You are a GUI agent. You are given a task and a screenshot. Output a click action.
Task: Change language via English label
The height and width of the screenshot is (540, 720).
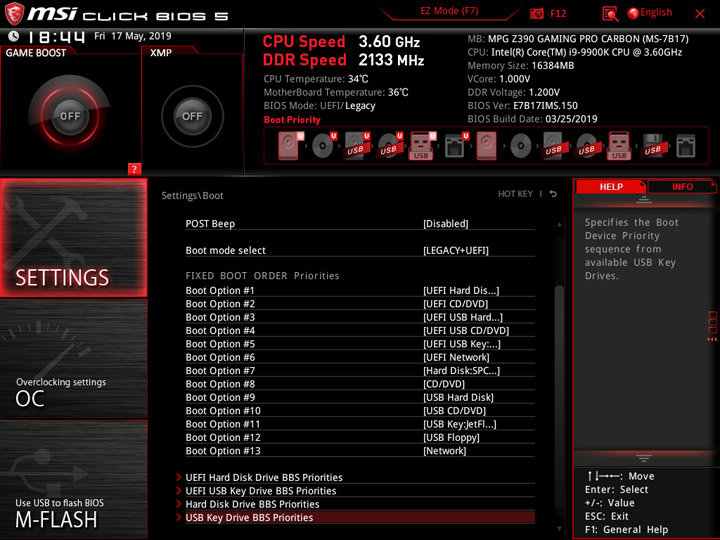(656, 12)
